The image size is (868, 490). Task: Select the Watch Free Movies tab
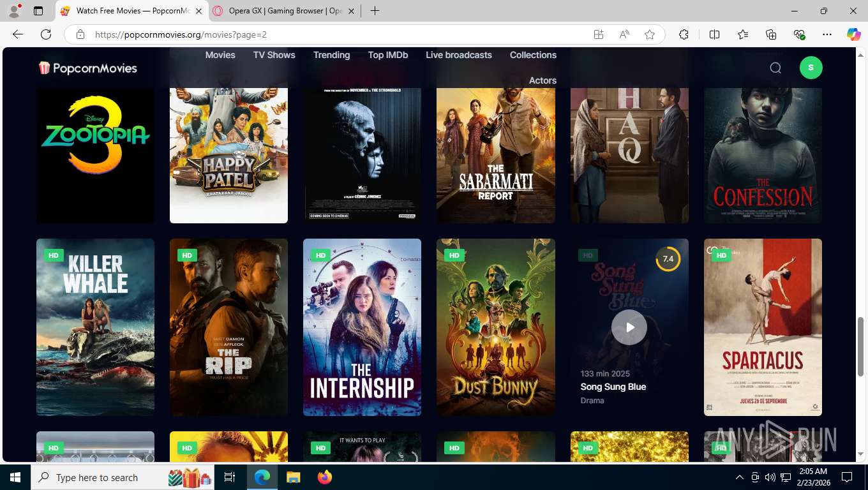click(131, 11)
